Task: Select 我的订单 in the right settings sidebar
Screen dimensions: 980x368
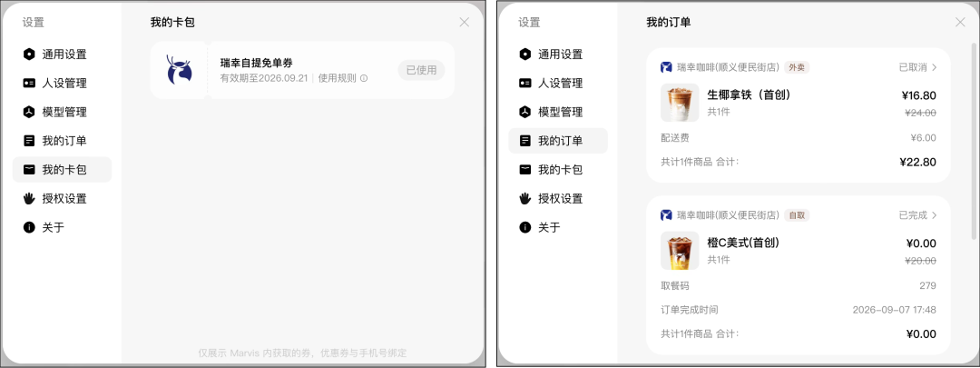Action: point(558,141)
